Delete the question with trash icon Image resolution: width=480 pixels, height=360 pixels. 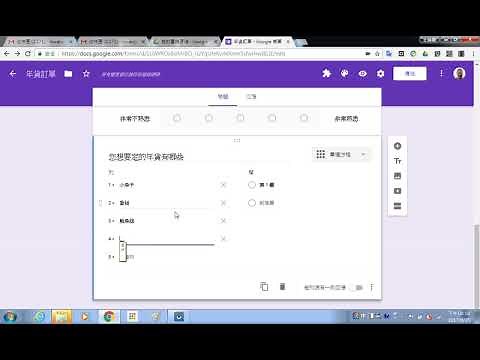coord(282,287)
